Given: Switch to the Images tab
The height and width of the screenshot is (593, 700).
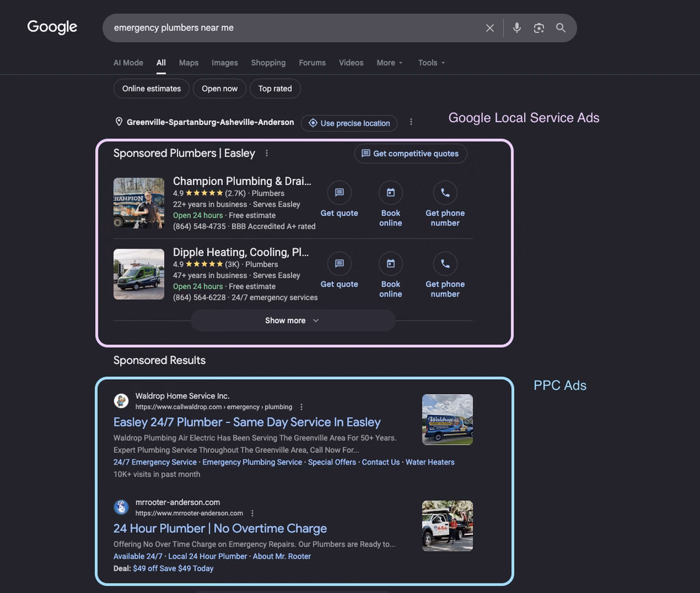Looking at the screenshot, I should click(224, 63).
